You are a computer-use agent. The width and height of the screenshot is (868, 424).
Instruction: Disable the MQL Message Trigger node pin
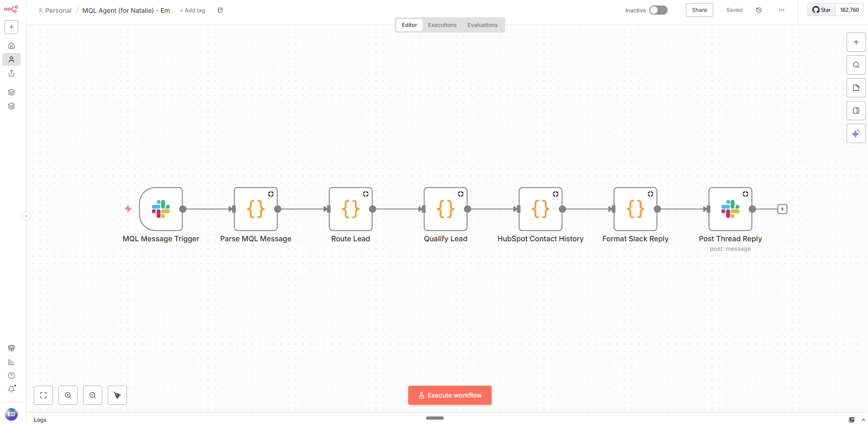[x=128, y=209]
